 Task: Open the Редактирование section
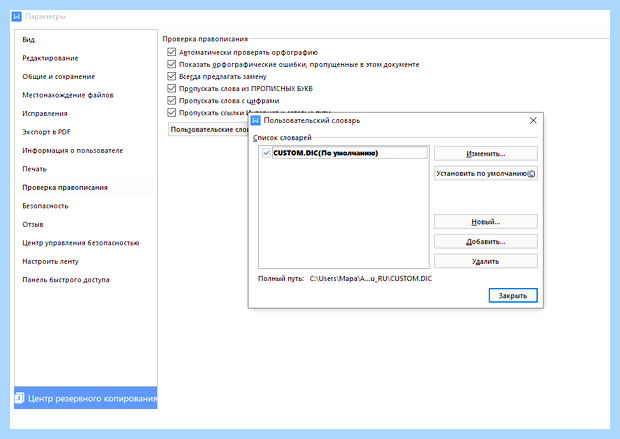coord(50,58)
